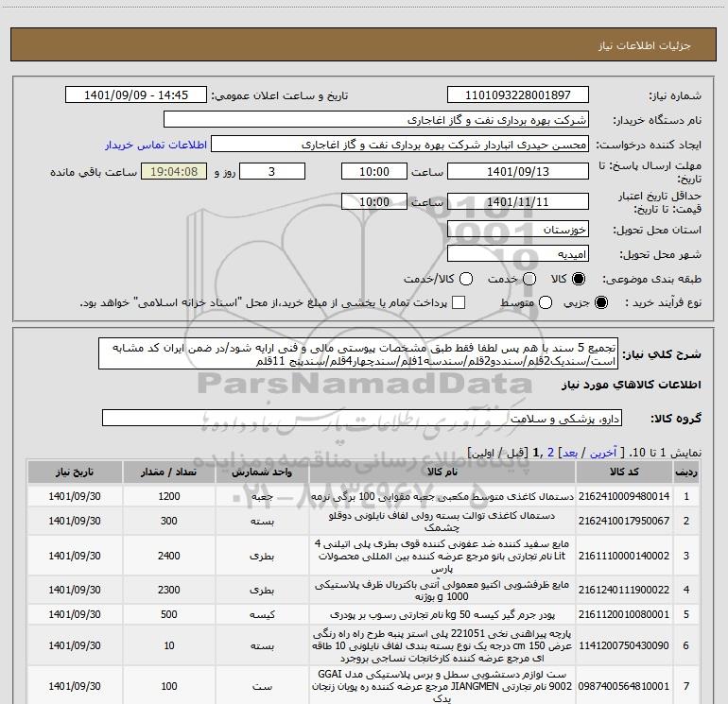This screenshot has height=704, width=728.
Task: Click the نام دستگاه خریدار field
Action: pos(376,120)
